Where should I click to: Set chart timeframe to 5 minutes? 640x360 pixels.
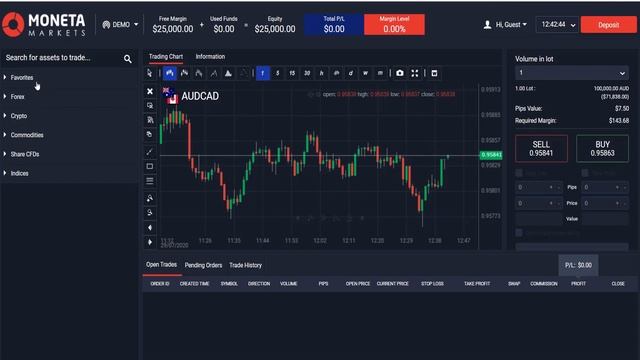point(278,73)
